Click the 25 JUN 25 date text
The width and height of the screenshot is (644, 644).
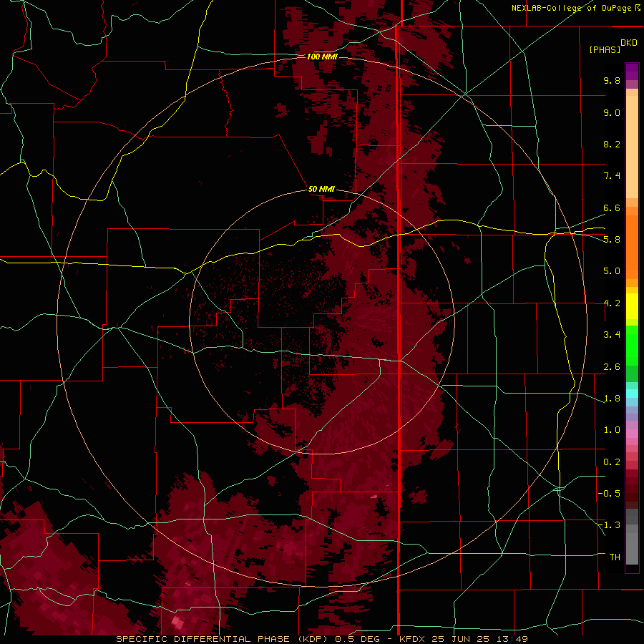coord(462,639)
